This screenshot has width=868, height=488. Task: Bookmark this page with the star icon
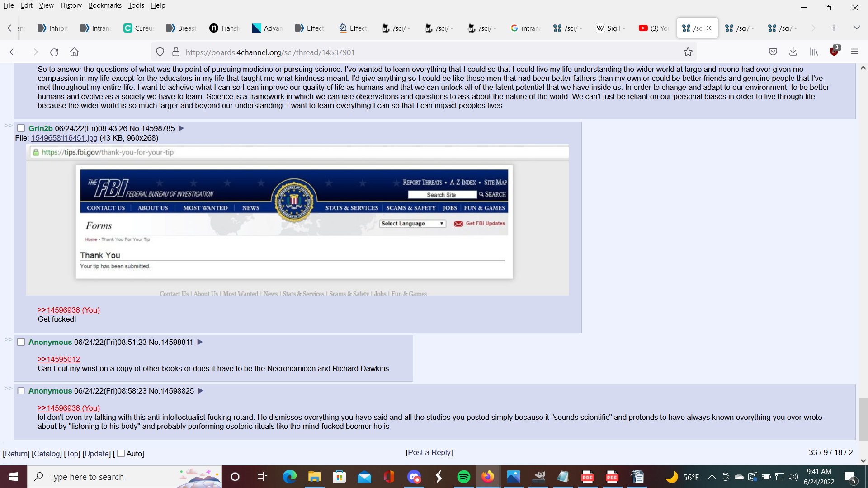click(688, 52)
